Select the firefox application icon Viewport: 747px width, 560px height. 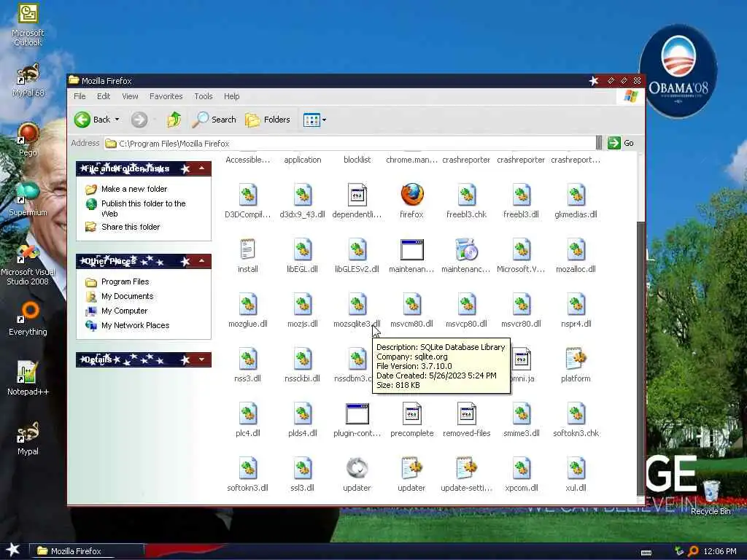pos(411,195)
